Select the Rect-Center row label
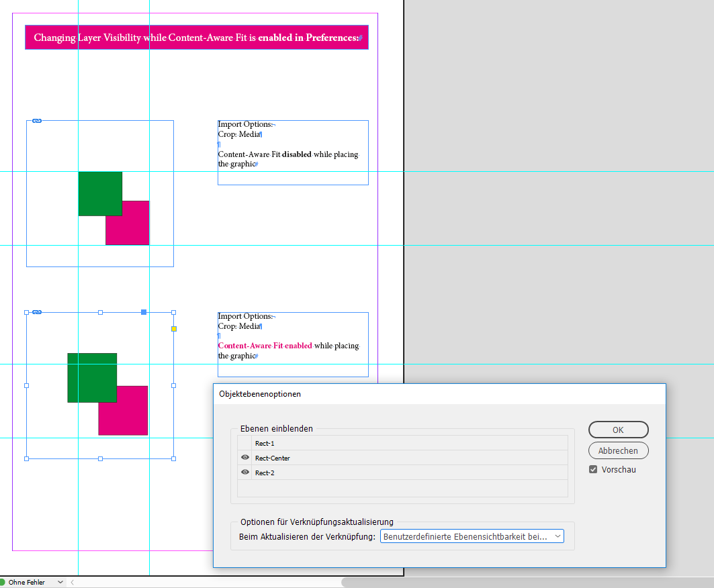The image size is (714, 588). (x=272, y=458)
